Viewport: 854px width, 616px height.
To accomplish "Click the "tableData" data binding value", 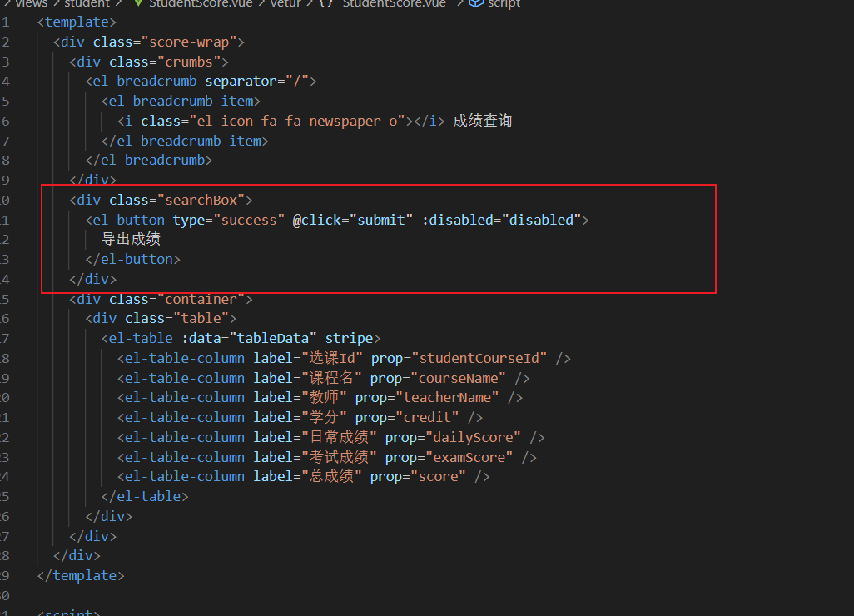I will pyautogui.click(x=274, y=339).
